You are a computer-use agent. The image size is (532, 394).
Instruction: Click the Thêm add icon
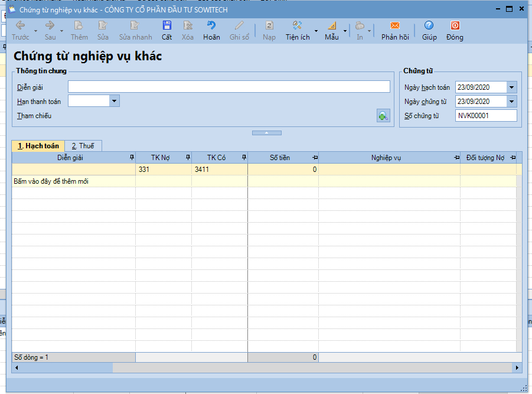[x=79, y=25]
